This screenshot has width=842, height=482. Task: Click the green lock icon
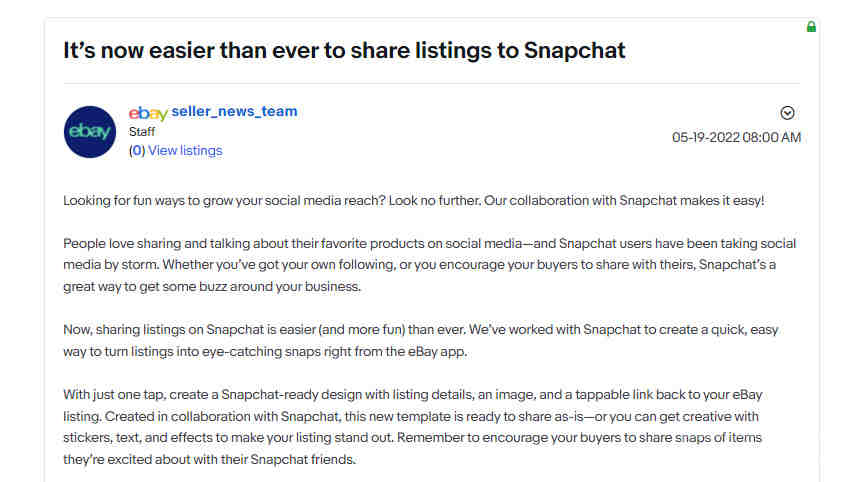(x=811, y=26)
